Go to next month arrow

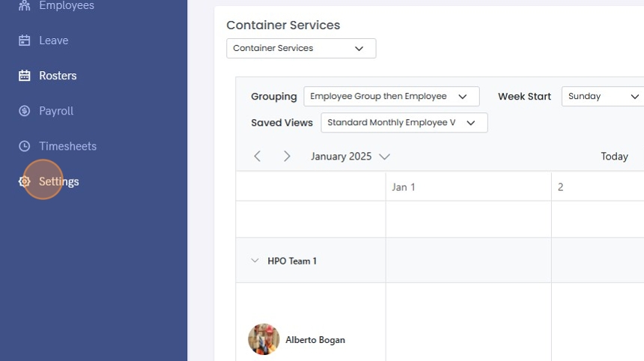pos(287,157)
